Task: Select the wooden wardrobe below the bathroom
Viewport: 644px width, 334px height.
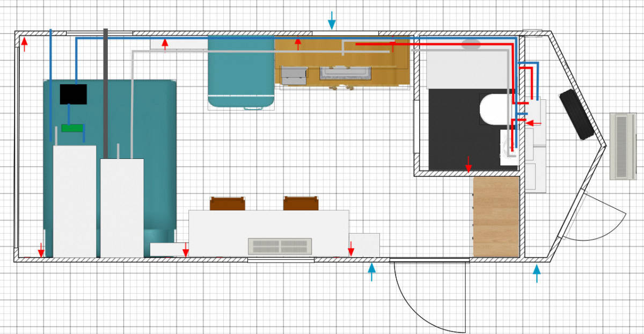Action: (496, 216)
